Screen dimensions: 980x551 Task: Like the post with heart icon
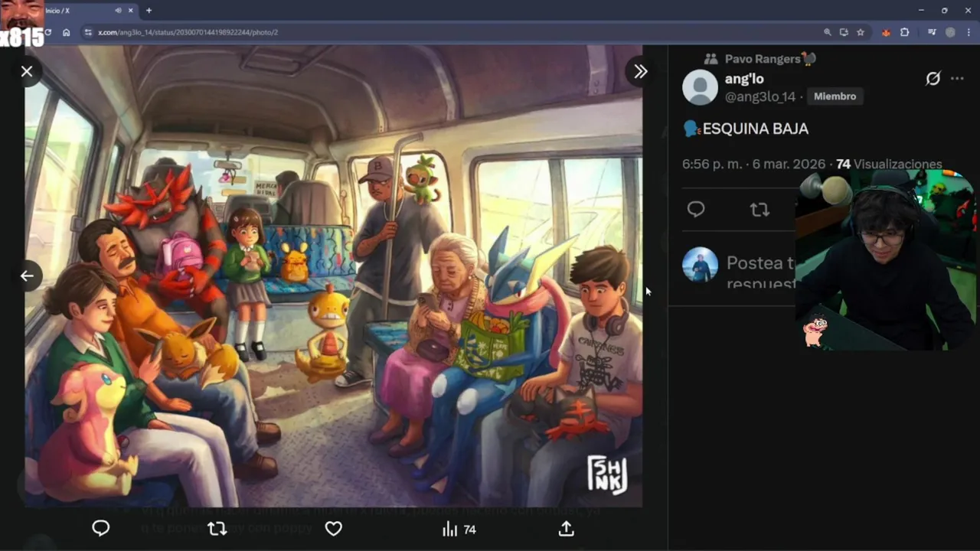pos(333,529)
